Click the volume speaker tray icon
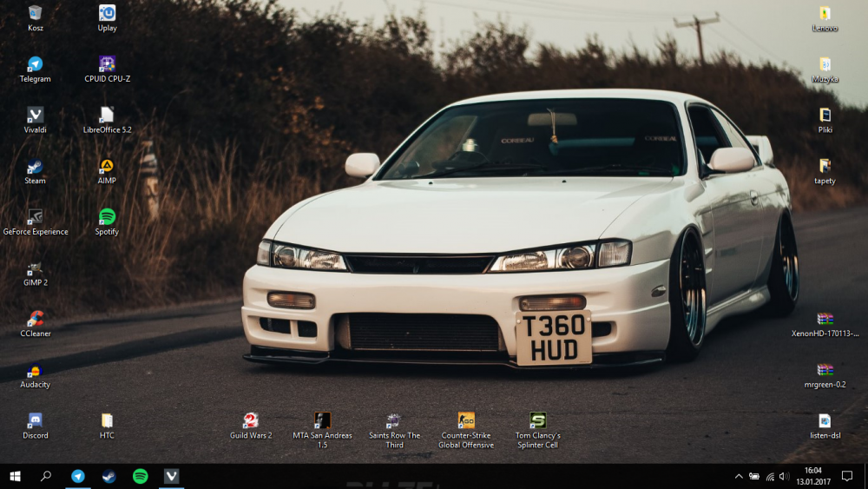Image resolution: width=868 pixels, height=489 pixels. (x=785, y=476)
